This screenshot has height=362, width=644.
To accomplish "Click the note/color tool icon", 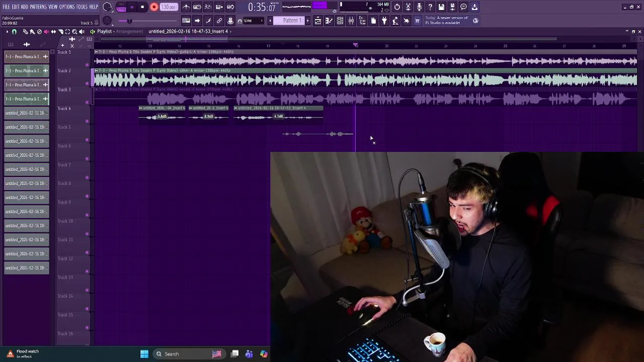I will 208,21.
